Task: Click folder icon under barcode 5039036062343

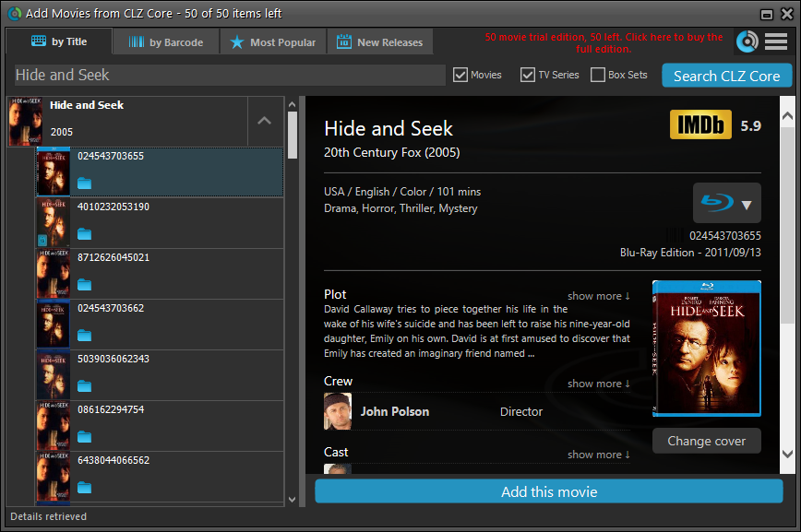Action: coord(85,385)
